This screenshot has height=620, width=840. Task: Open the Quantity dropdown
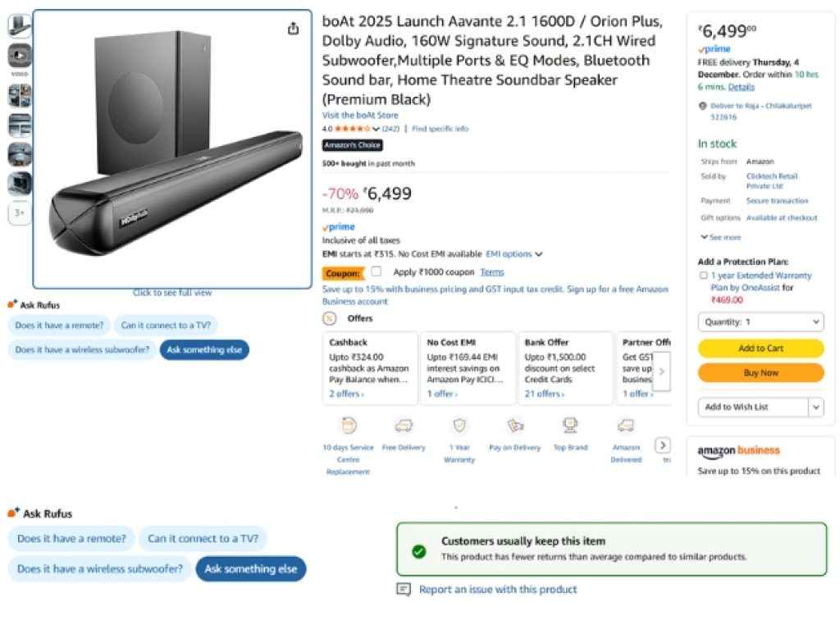(x=760, y=321)
